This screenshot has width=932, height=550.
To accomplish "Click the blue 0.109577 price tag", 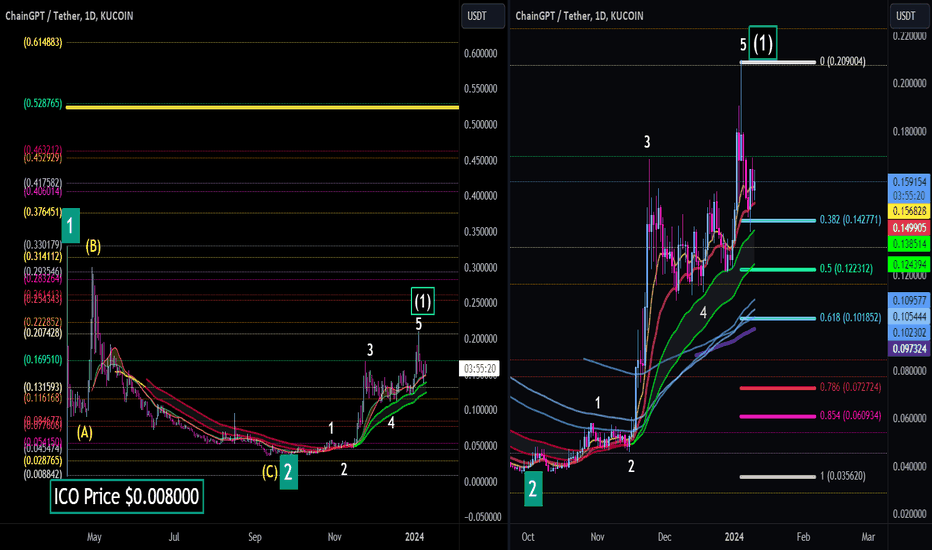I will (x=909, y=301).
